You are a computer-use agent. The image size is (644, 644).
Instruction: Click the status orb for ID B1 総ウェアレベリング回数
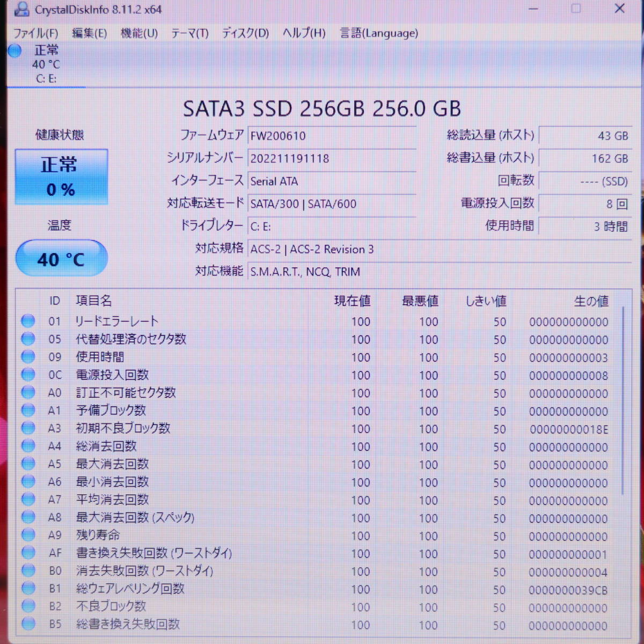[28, 589]
